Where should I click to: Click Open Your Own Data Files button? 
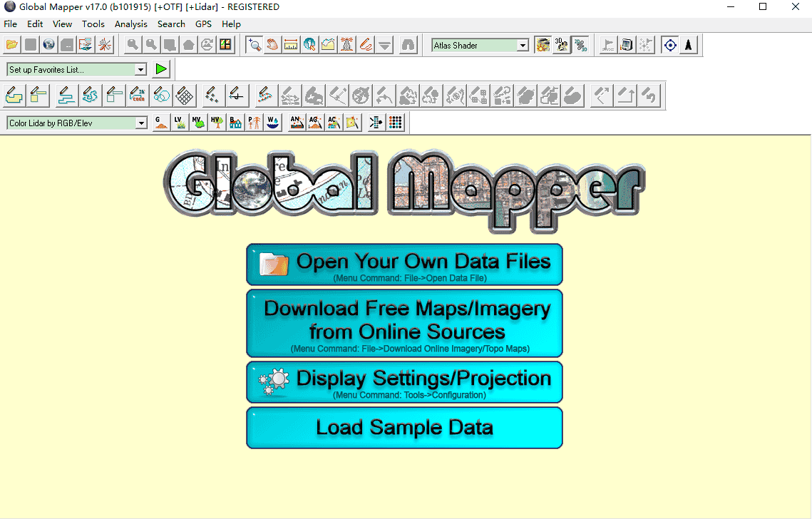(x=404, y=264)
